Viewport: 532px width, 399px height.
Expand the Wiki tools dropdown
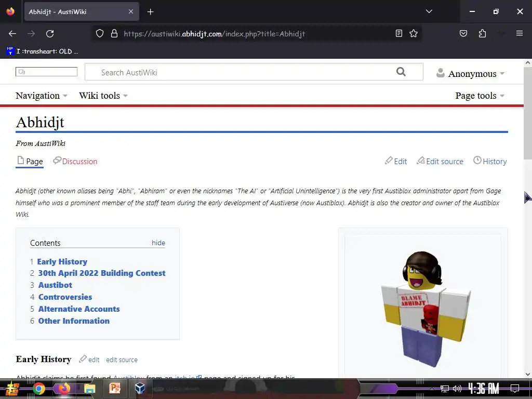click(x=103, y=96)
